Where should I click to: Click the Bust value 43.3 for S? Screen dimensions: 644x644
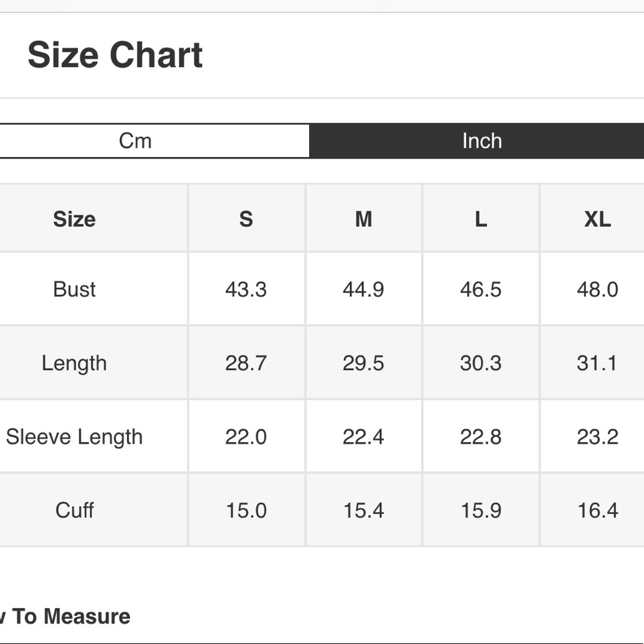tap(246, 289)
